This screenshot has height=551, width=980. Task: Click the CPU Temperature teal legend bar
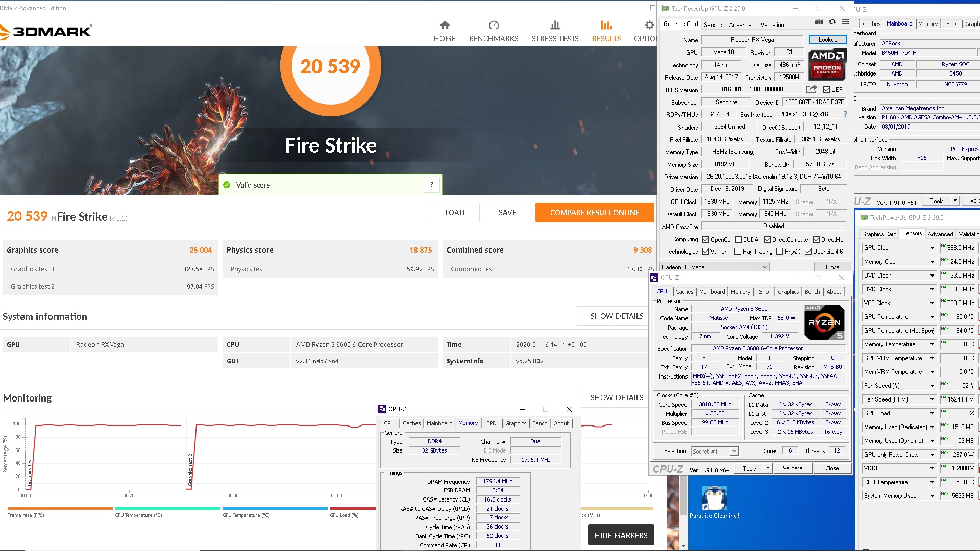point(168,508)
